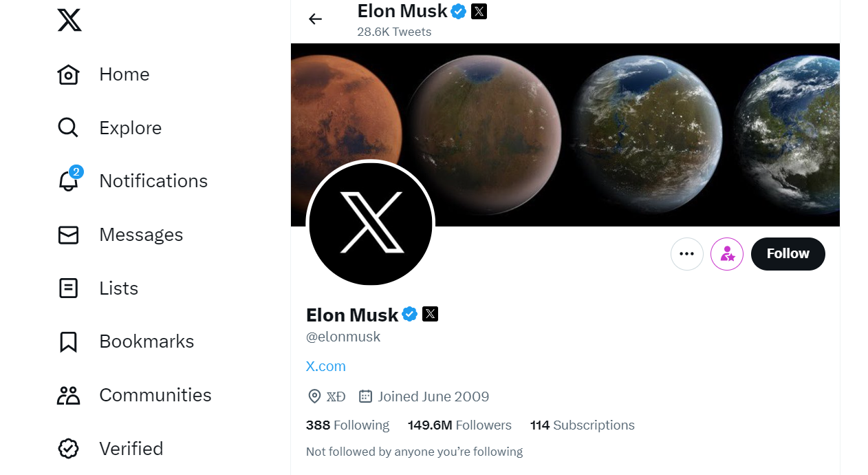Open the Bookmarks icon
The image size is (868, 475).
(x=68, y=341)
